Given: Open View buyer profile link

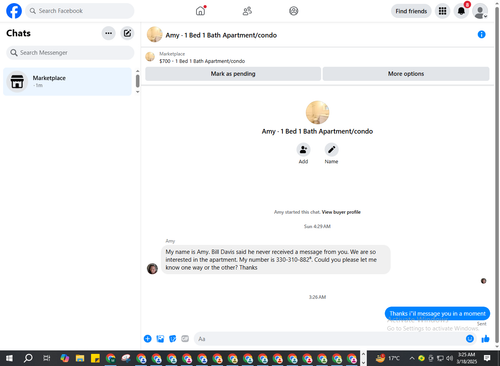Looking at the screenshot, I should 341,212.
